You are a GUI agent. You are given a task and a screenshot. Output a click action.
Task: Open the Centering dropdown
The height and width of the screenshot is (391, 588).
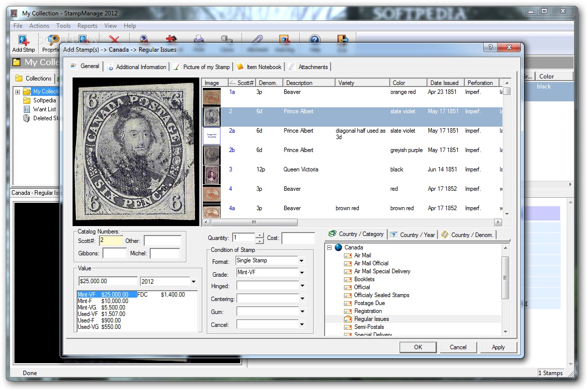302,299
